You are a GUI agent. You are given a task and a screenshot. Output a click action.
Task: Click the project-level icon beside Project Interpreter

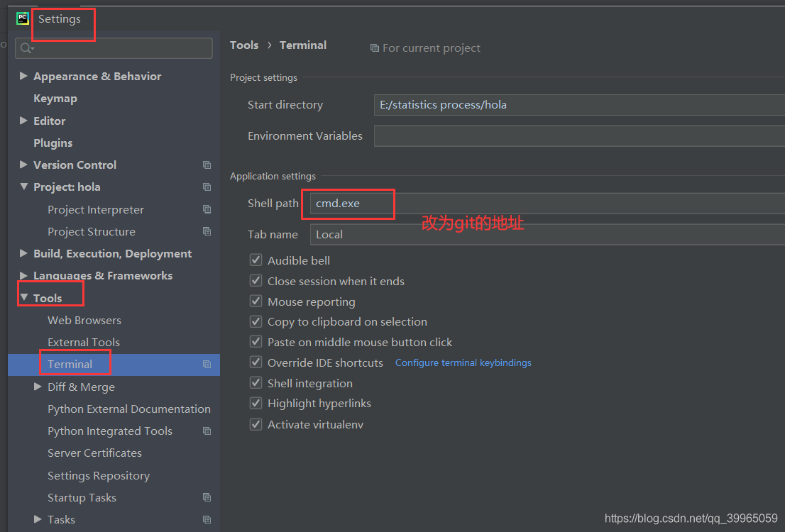click(207, 210)
